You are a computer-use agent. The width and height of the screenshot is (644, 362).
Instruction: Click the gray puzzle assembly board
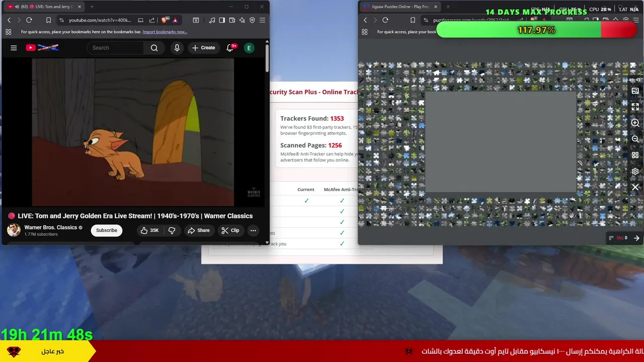pos(501,142)
